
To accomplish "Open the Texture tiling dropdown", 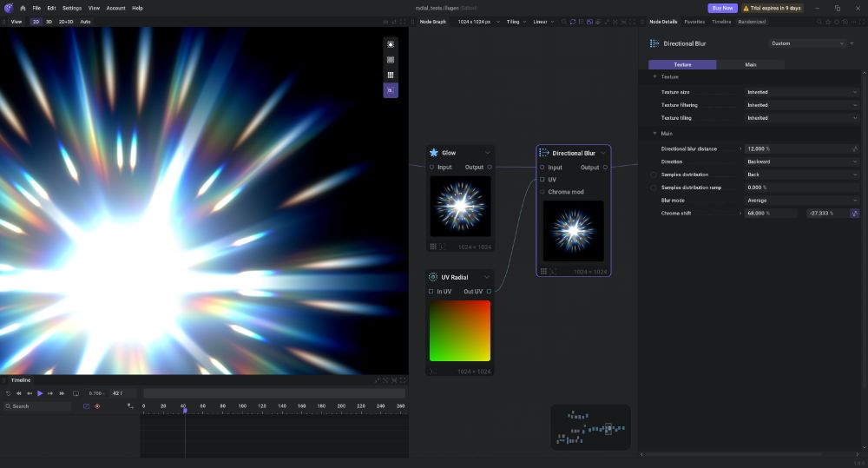I will (x=801, y=118).
